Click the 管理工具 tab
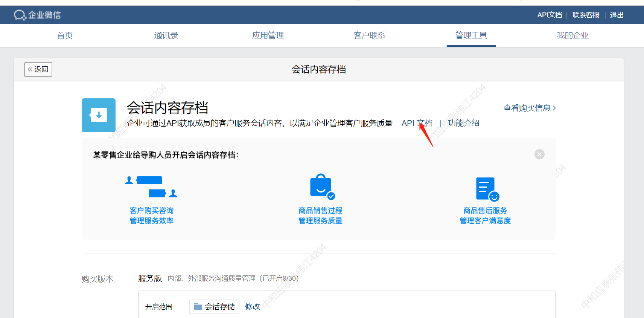This screenshot has width=644, height=318. [471, 35]
